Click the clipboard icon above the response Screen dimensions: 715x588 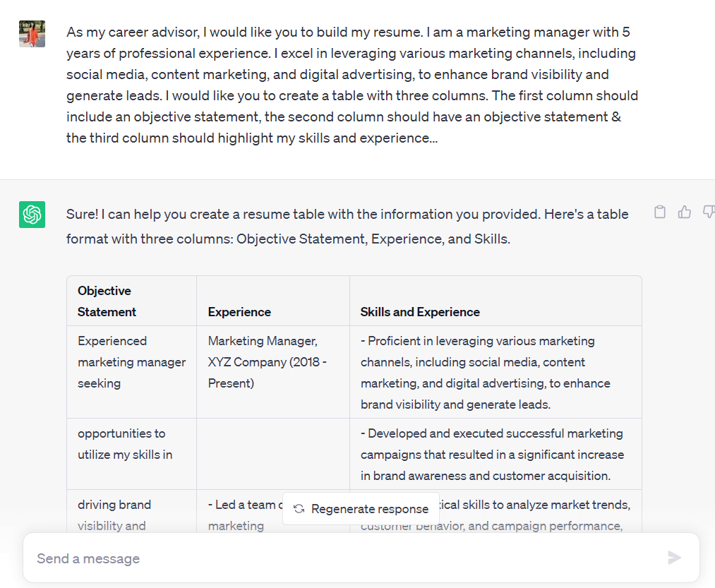(x=659, y=212)
